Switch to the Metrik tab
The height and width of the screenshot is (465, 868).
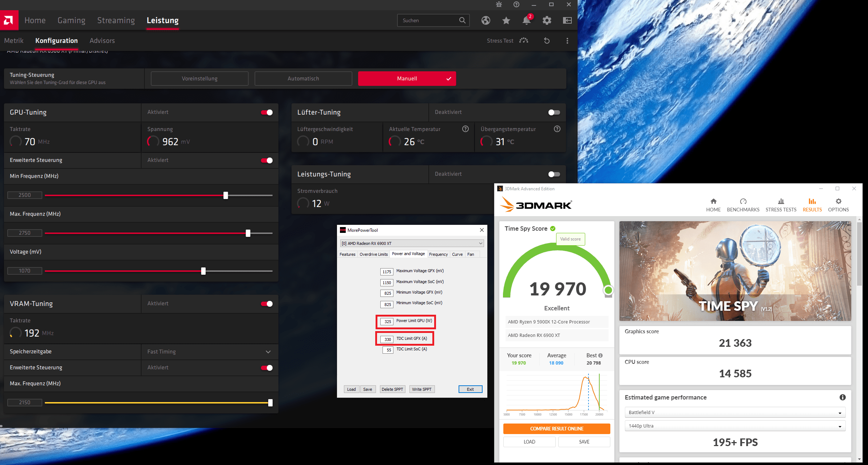click(14, 41)
